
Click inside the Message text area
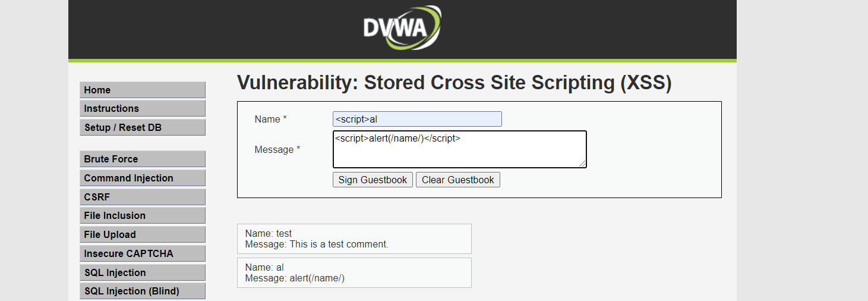click(x=459, y=150)
